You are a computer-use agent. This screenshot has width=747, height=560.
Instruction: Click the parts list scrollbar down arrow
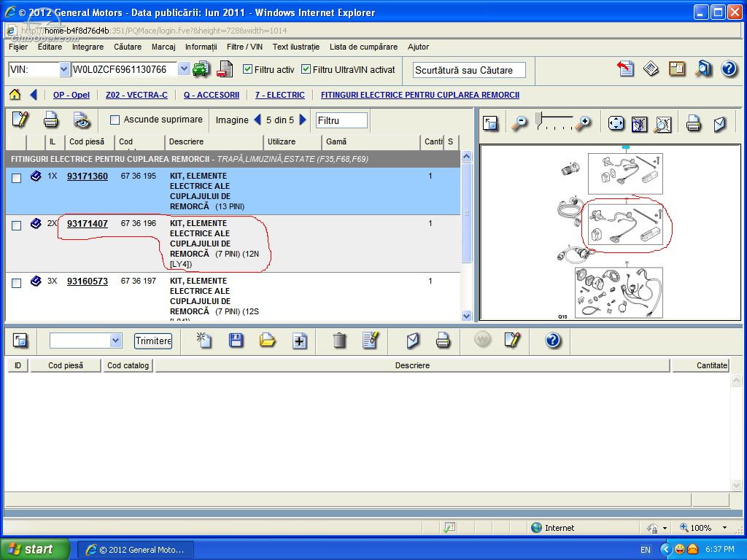[466, 315]
